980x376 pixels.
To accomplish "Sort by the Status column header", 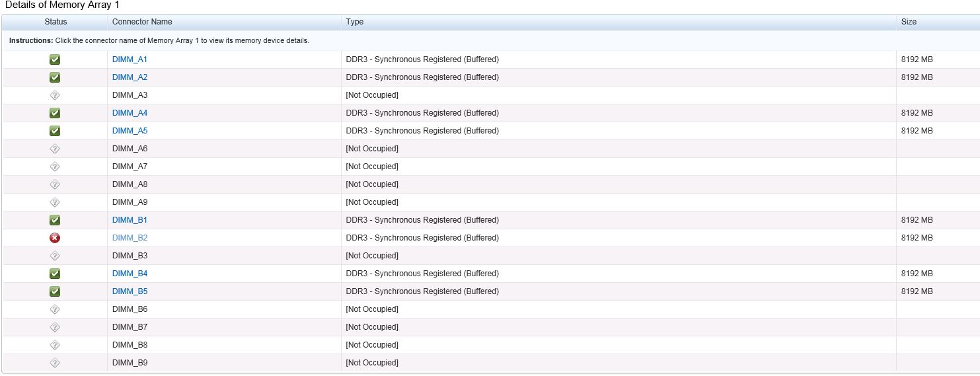I will [x=56, y=22].
